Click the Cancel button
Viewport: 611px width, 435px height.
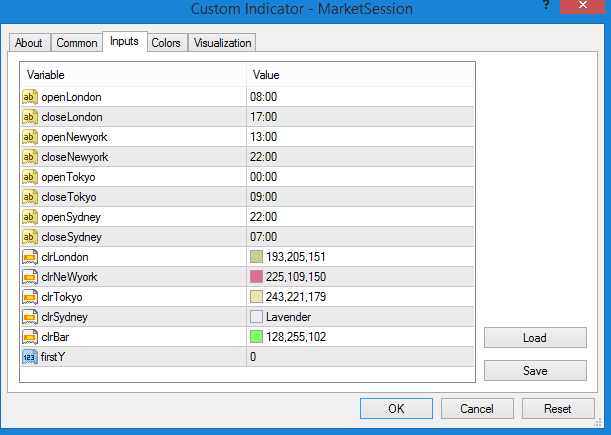(x=477, y=408)
